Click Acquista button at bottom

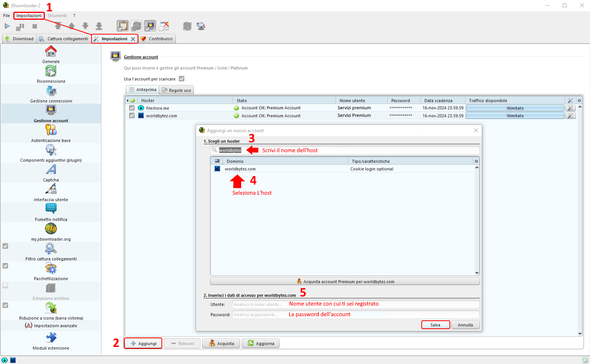click(221, 343)
